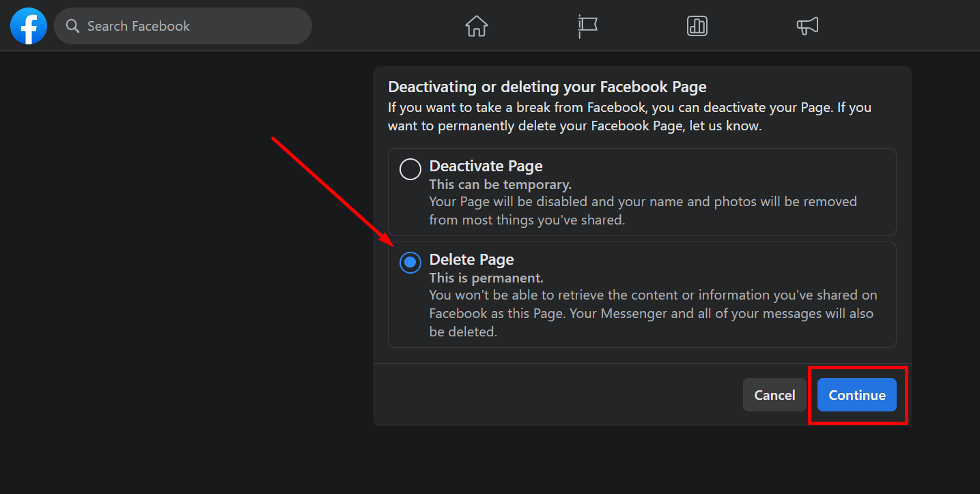Click the Continue button
This screenshot has height=494, width=980.
pyautogui.click(x=856, y=394)
